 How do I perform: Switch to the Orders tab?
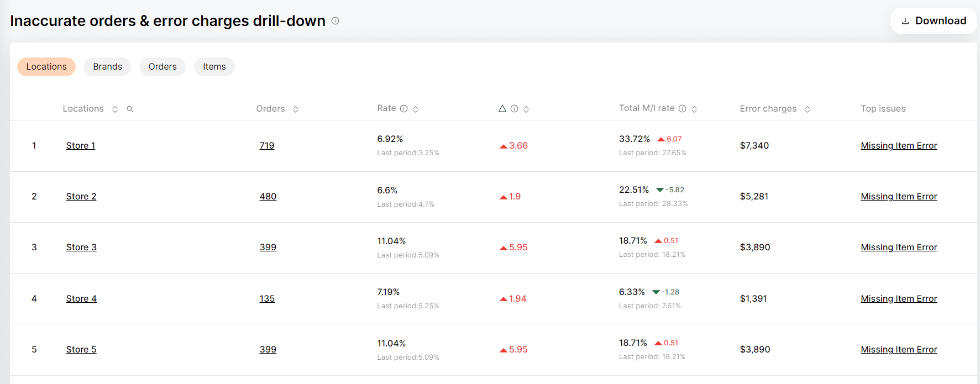tap(163, 67)
